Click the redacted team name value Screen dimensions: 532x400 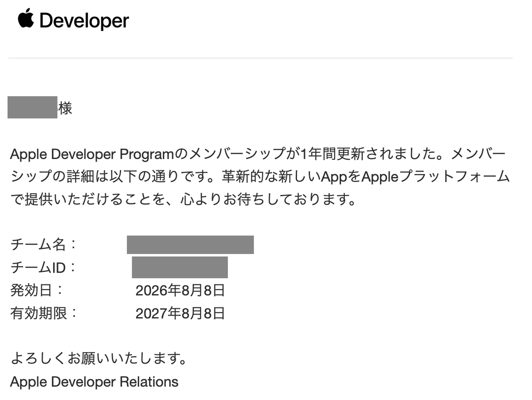(x=190, y=245)
